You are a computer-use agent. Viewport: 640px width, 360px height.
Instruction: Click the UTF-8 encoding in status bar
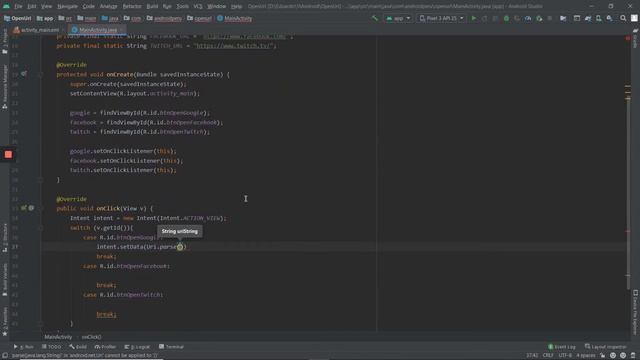pos(565,356)
